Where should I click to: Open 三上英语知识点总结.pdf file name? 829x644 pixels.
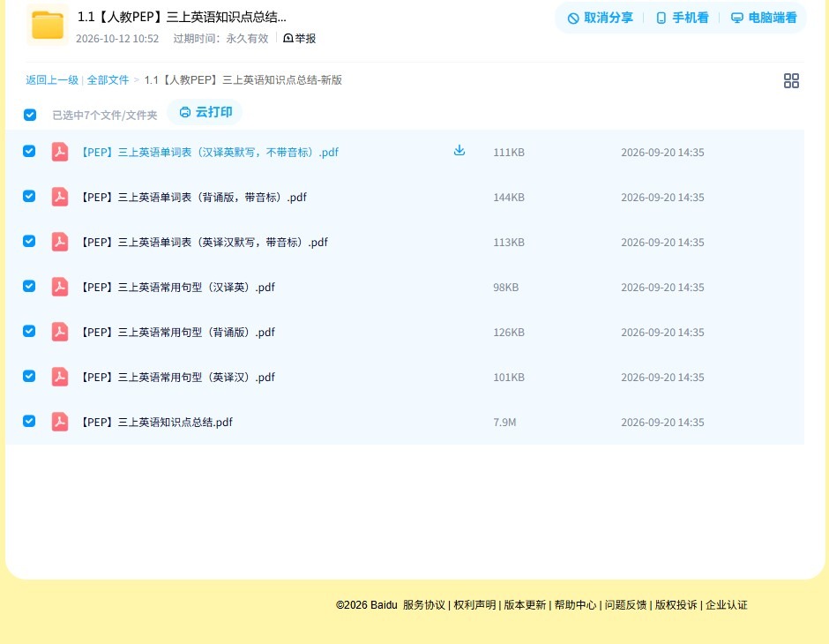click(156, 422)
